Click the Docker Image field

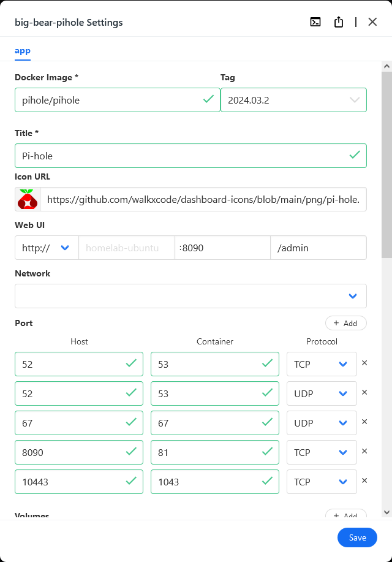click(117, 100)
